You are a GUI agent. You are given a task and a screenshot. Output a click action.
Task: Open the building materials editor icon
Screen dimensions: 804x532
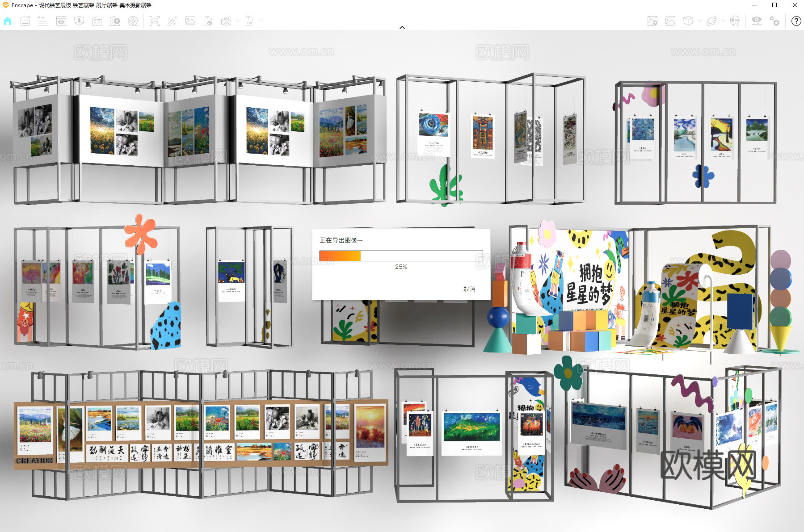[x=97, y=21]
